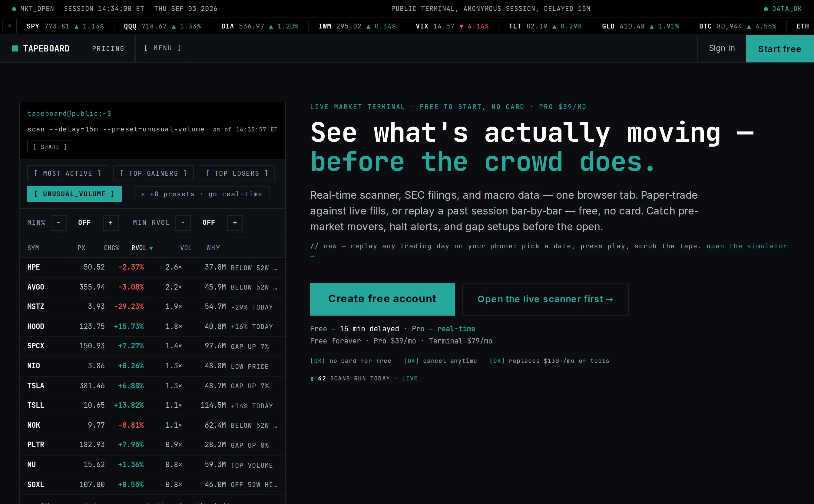814x504 pixels.
Task: Sort table by PX column
Action: (81, 248)
